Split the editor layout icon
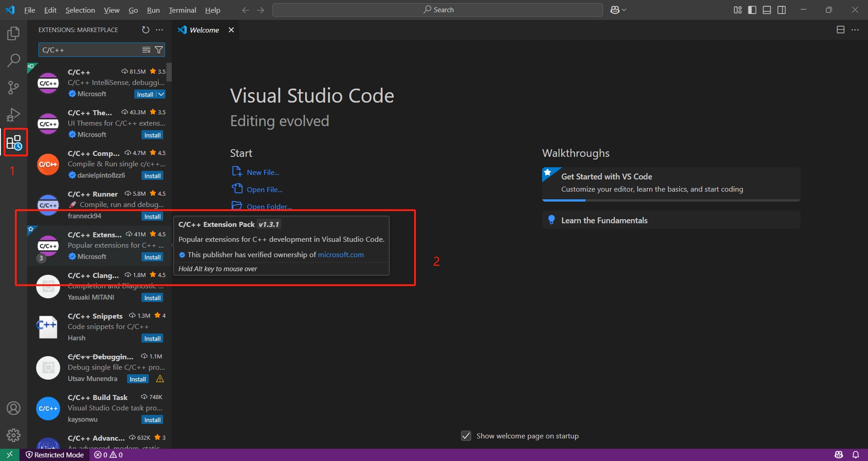Screen dimensions: 868x461 point(840,30)
